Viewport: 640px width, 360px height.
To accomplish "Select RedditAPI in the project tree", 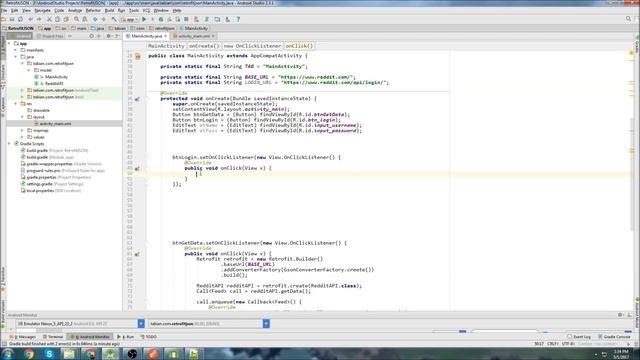I will (54, 83).
